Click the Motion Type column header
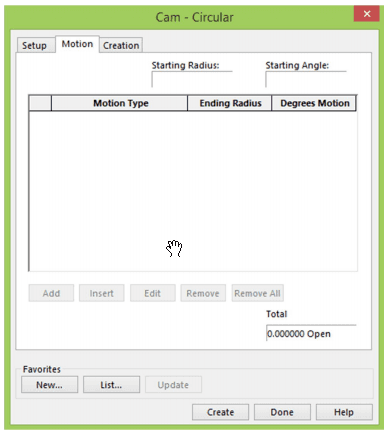 coord(120,103)
